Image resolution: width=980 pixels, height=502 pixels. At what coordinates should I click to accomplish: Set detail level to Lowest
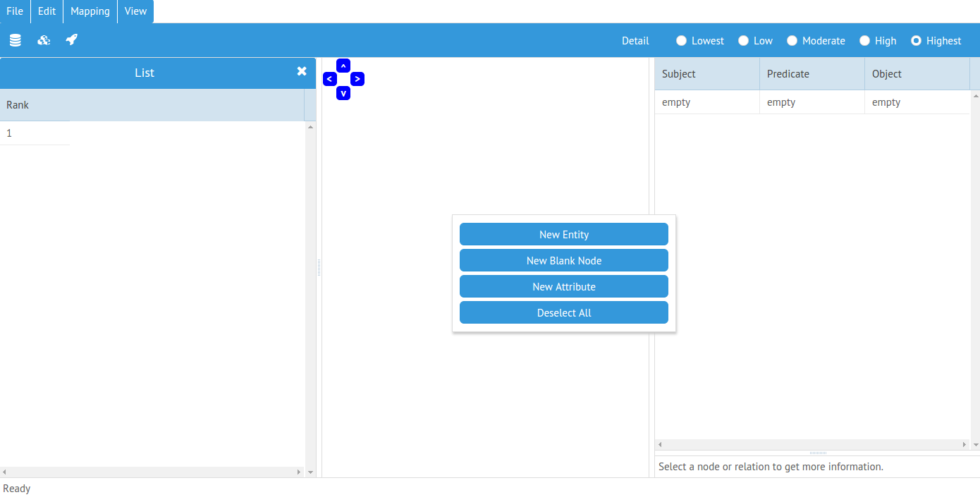[x=681, y=41]
